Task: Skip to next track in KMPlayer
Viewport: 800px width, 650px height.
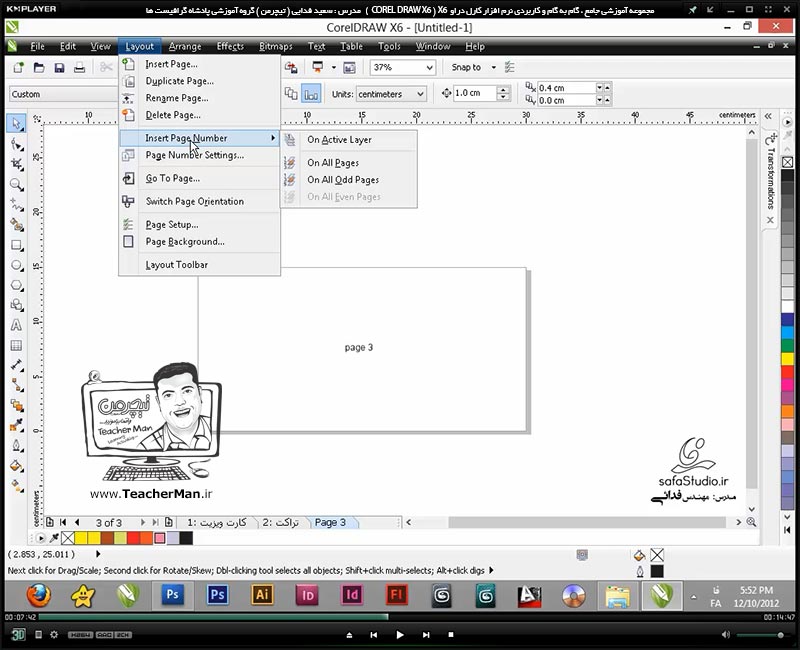Action: tap(426, 635)
